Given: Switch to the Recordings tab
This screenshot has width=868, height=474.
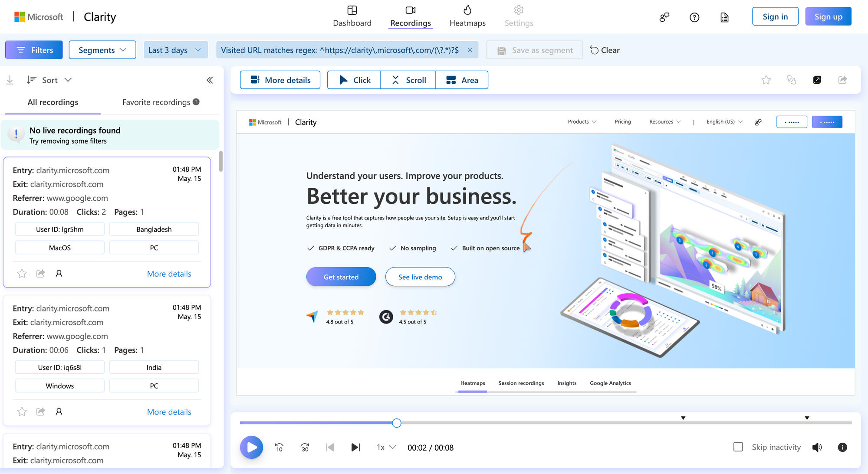Looking at the screenshot, I should [411, 16].
